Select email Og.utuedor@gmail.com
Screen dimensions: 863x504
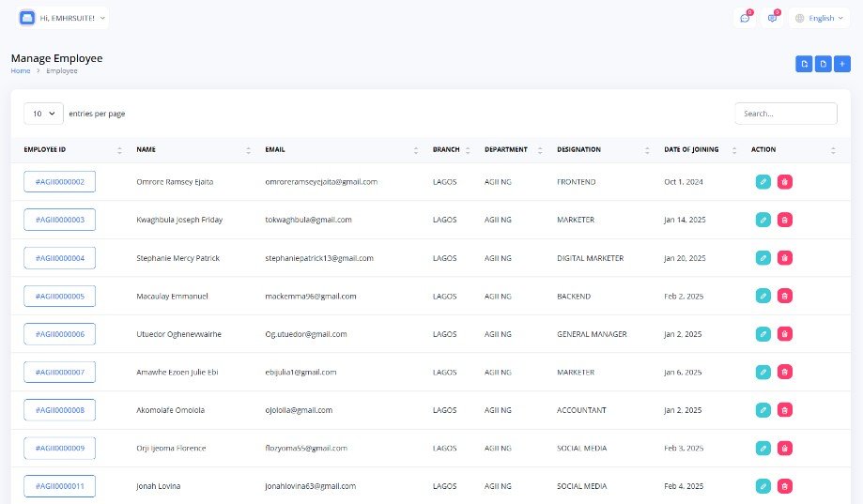click(306, 334)
